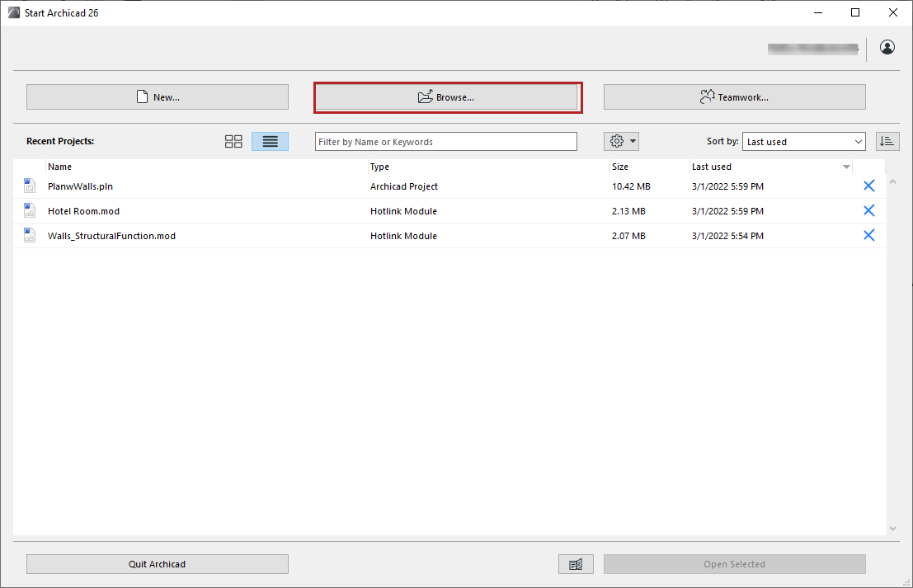Image resolution: width=913 pixels, height=588 pixels.
Task: Click Quit Archicad button
Action: pos(158,563)
